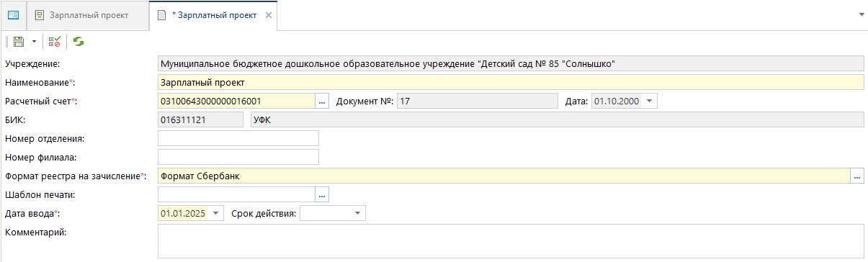
Task: Close the active Зарплатный проект tab
Action: (269, 16)
